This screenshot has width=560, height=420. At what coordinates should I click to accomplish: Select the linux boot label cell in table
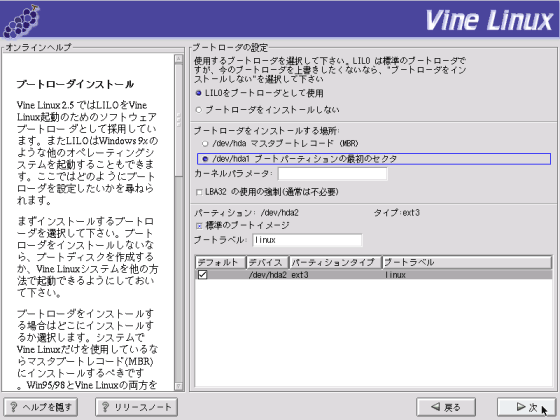pos(395,275)
